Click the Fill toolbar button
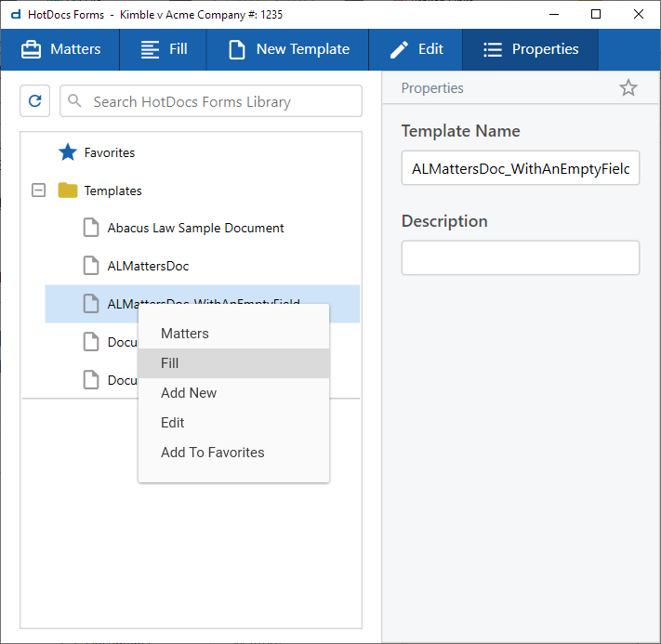This screenshot has height=644, width=661. tap(163, 49)
